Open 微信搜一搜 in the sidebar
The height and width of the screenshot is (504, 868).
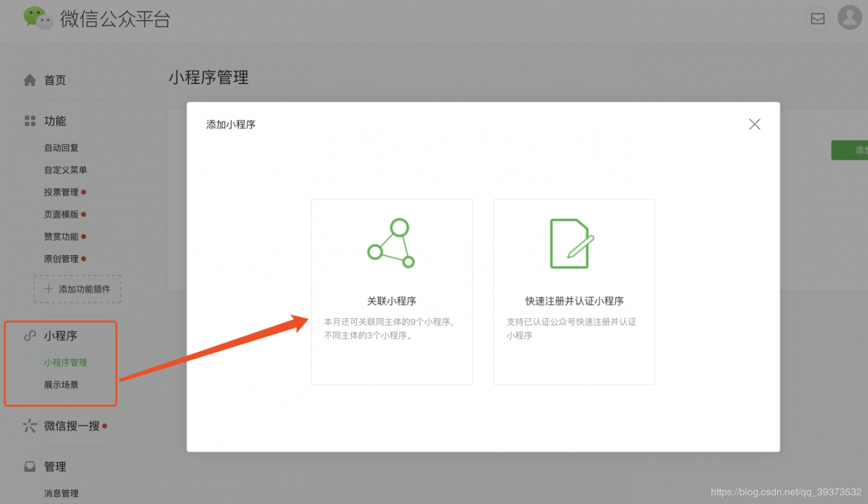(x=72, y=426)
